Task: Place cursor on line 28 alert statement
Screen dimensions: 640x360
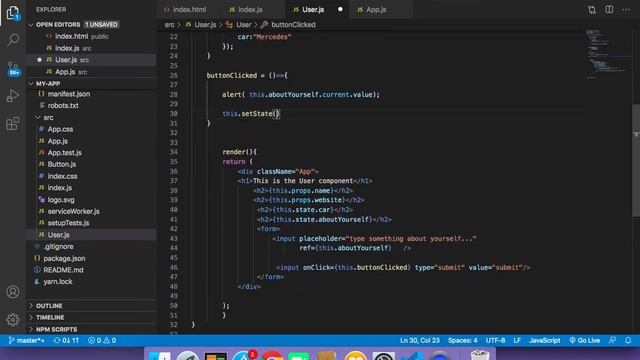Action: [300, 95]
